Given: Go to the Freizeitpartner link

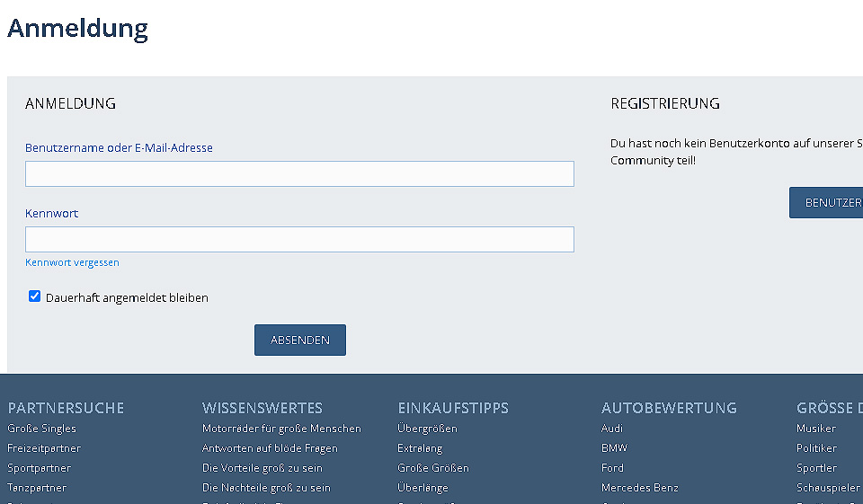Looking at the screenshot, I should click(x=44, y=448).
